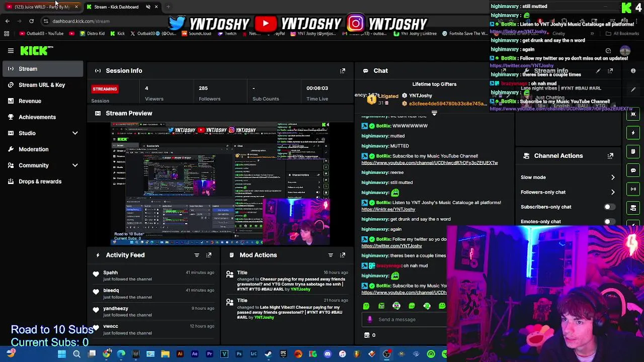The width and height of the screenshot is (644, 362).
Task: Open the Outbak03 - YouTube bookmark
Action: click(x=41, y=34)
